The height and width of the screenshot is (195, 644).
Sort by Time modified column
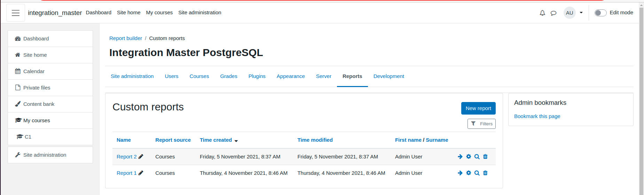[x=315, y=140]
